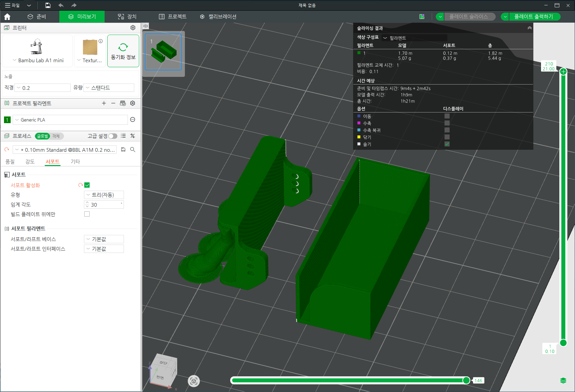Switch to the Prepare tab
Viewport: 575px width, 392px height.
pos(37,17)
